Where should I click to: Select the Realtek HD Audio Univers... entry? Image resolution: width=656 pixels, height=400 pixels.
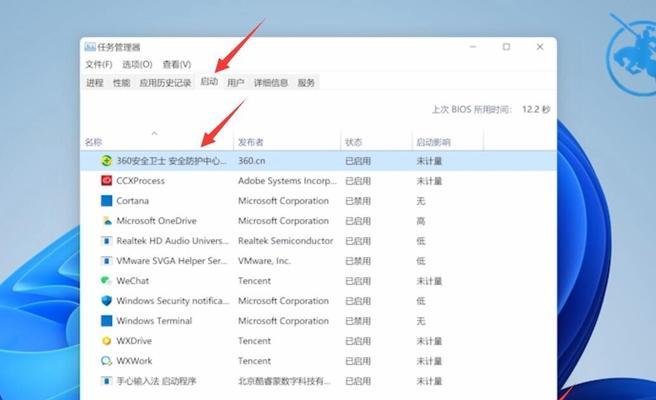click(x=172, y=241)
